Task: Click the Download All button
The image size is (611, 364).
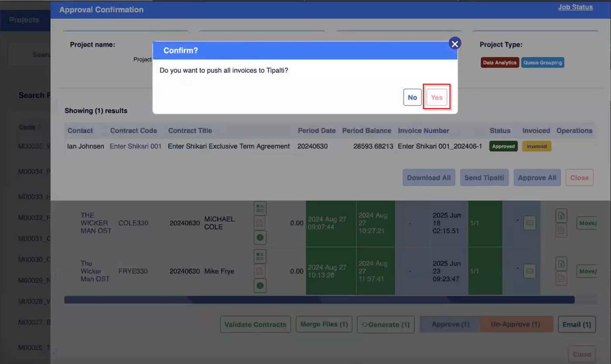Action: [x=429, y=178]
